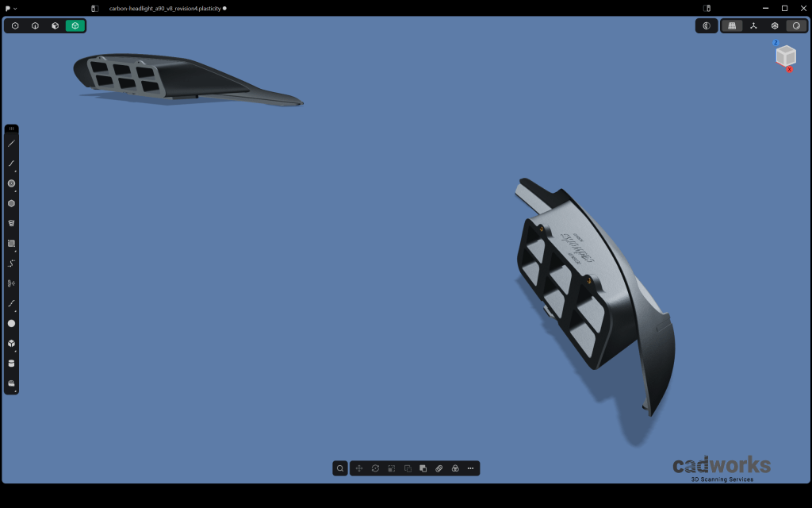Image resolution: width=812 pixels, height=508 pixels.
Task: Choose the Sphere tool in left toolbar
Action: coord(11,323)
